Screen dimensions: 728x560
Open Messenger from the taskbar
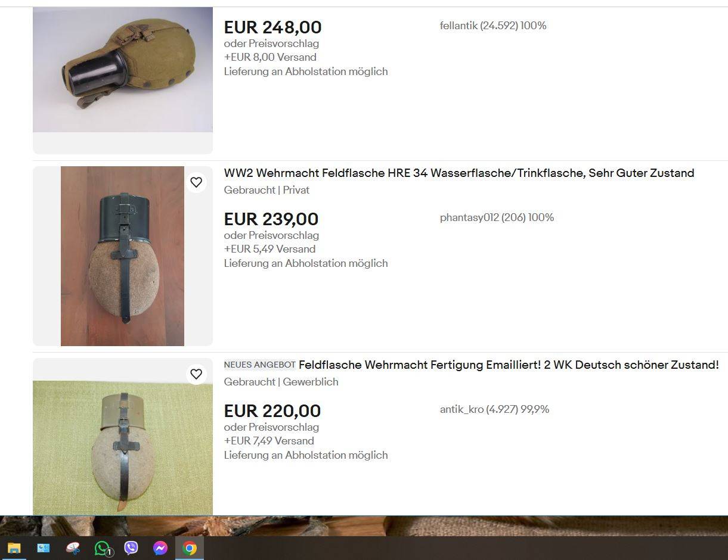click(160, 548)
